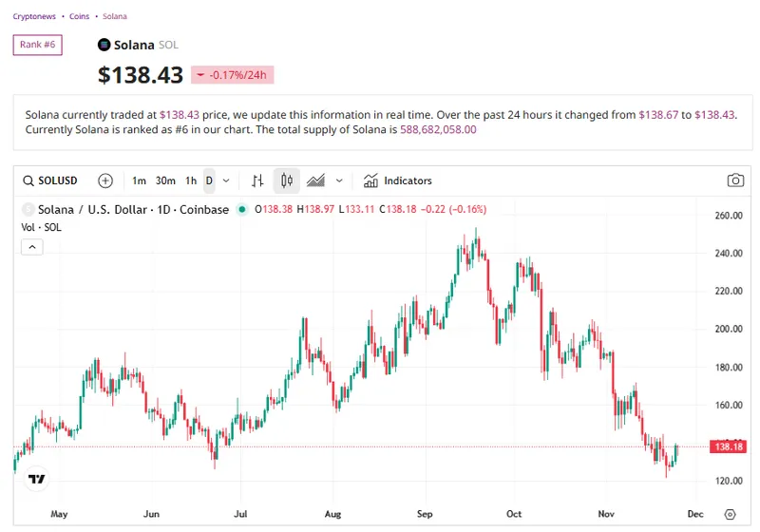Screen dimensions: 760x532
Task: Click the Solana coin logo icon
Action: (x=104, y=45)
